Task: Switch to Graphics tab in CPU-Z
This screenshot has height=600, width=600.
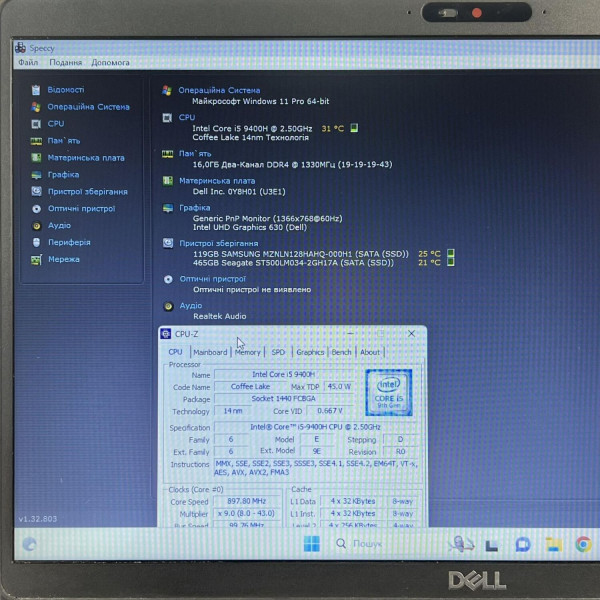Action: [x=310, y=352]
